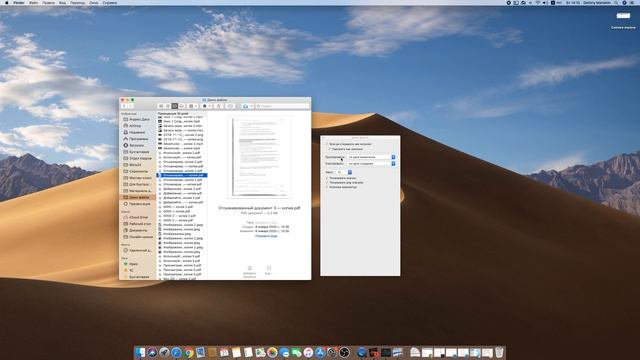640x360 pixels.
Task: Open iTunes from the Dock
Action: coord(308,352)
